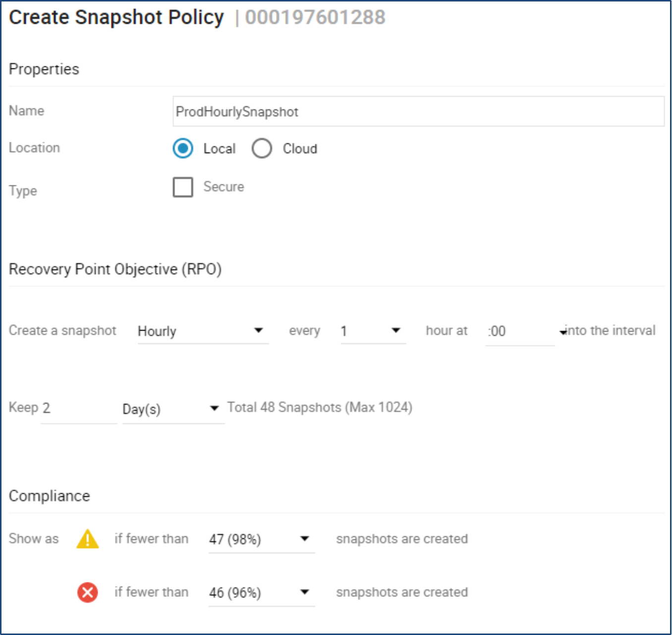672x635 pixels.
Task: Click the 'Total 48 Snapshots (Max 1024)' text
Action: pos(320,407)
